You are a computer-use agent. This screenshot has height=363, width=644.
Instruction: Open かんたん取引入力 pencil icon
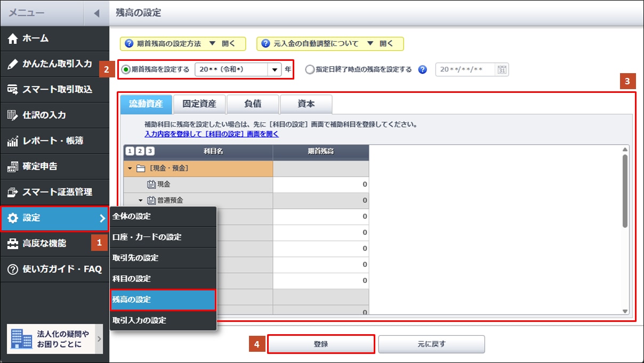(x=13, y=64)
